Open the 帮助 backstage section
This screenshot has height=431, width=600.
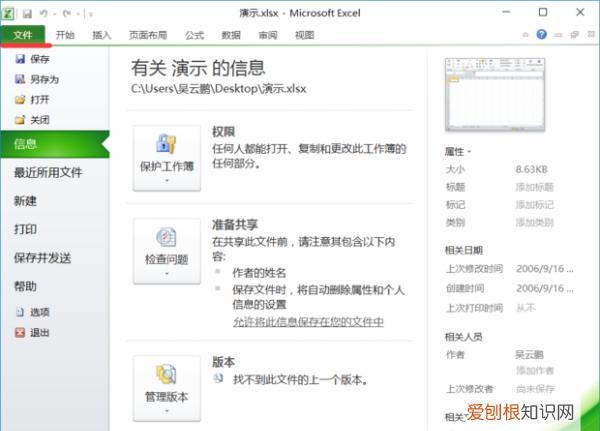coord(25,286)
